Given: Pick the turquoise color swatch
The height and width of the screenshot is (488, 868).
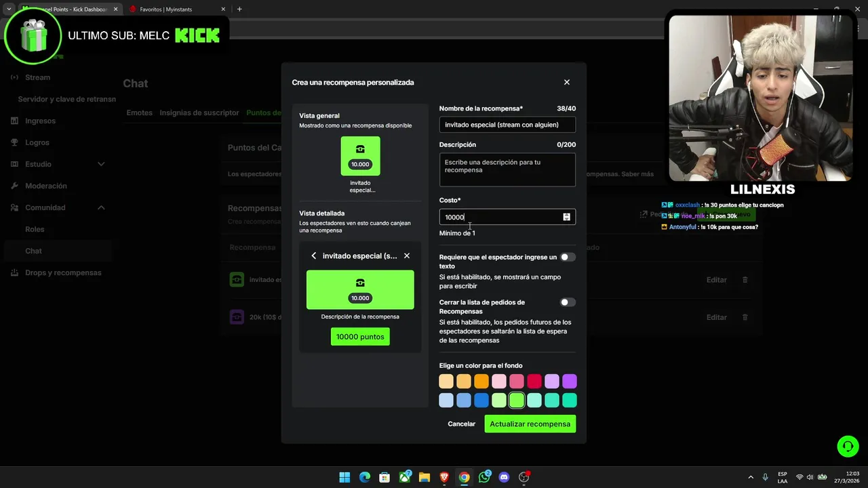Looking at the screenshot, I should (x=552, y=401).
